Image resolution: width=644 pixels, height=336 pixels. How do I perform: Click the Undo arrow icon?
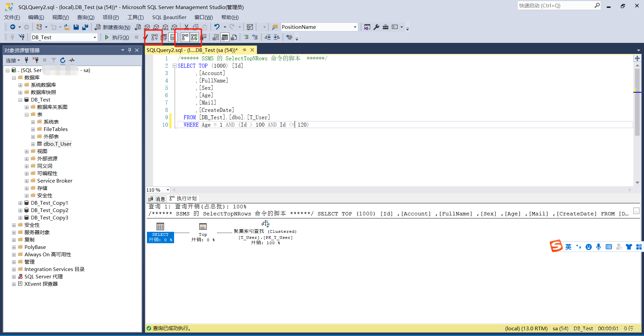[217, 27]
